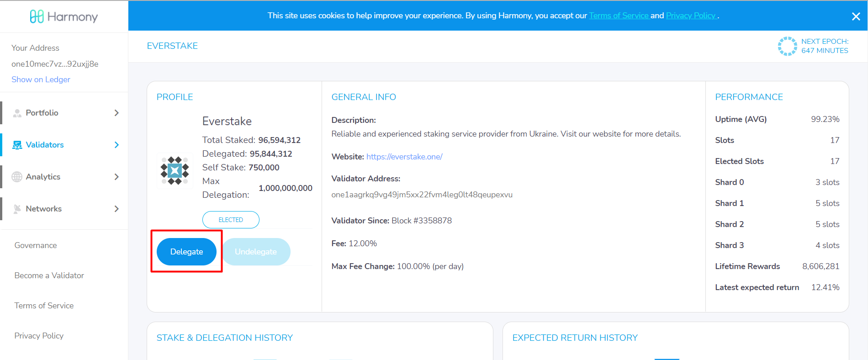The height and width of the screenshot is (360, 868).
Task: Open Become a Validator page
Action: tap(49, 275)
